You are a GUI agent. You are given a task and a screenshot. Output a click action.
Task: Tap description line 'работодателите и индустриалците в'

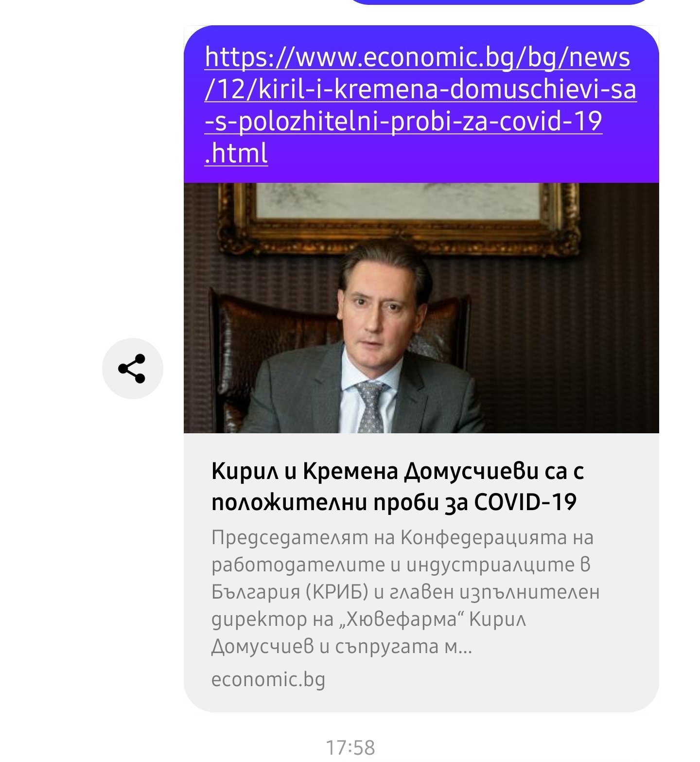pos(401,565)
